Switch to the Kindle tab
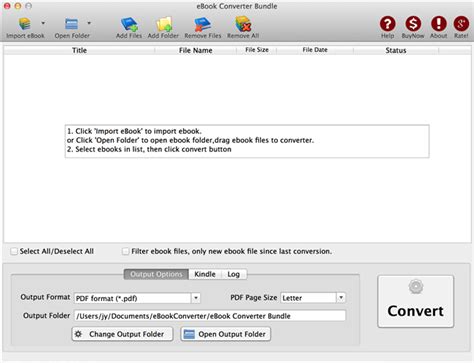Viewport: 474px width, 363px height. click(x=205, y=274)
